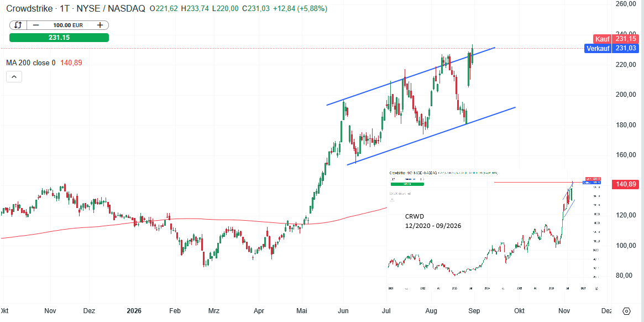
Task: Click the 2026 year label on time axis
Action: (134, 310)
